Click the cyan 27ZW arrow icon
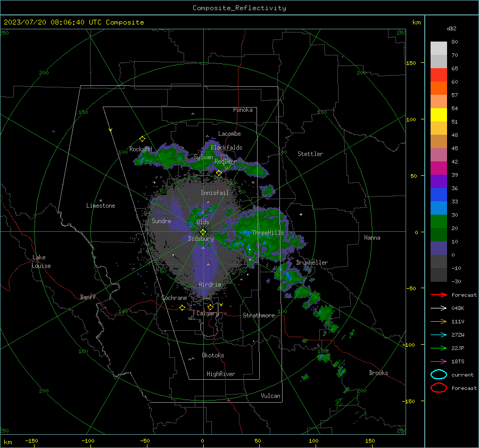479x448 pixels. click(439, 335)
